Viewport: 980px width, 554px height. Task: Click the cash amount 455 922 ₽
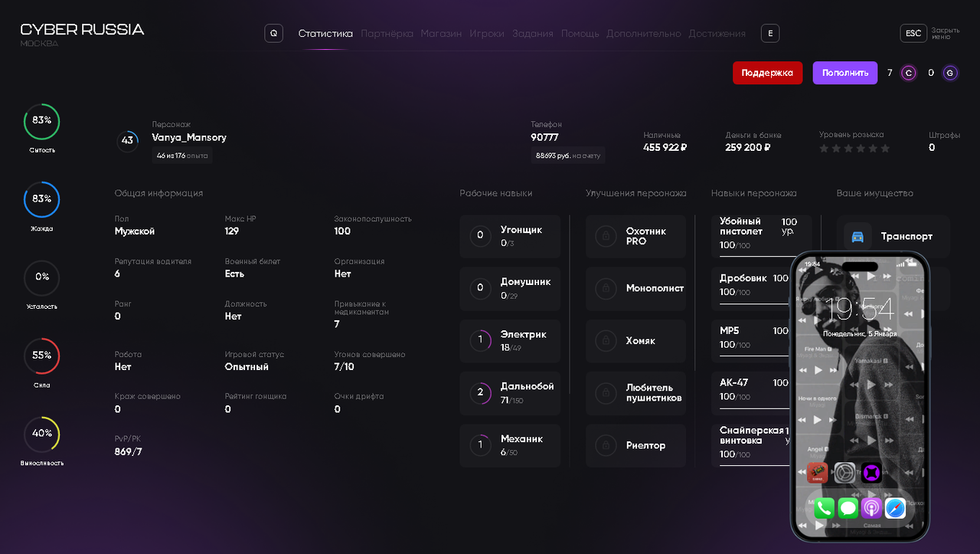click(665, 148)
